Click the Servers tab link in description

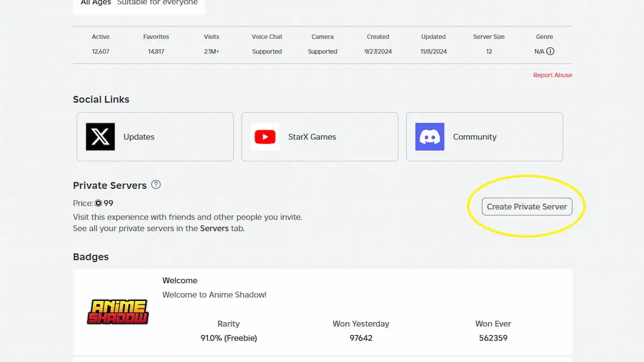tap(214, 228)
